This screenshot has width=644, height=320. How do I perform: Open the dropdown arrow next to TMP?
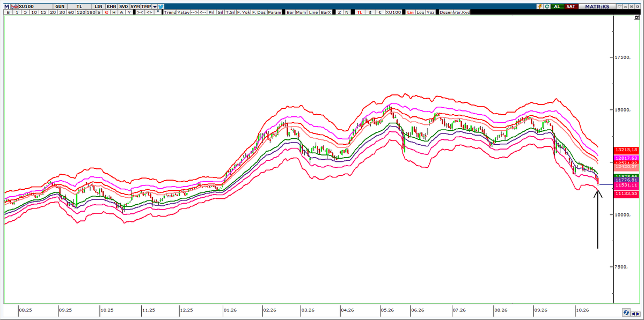point(155,6)
